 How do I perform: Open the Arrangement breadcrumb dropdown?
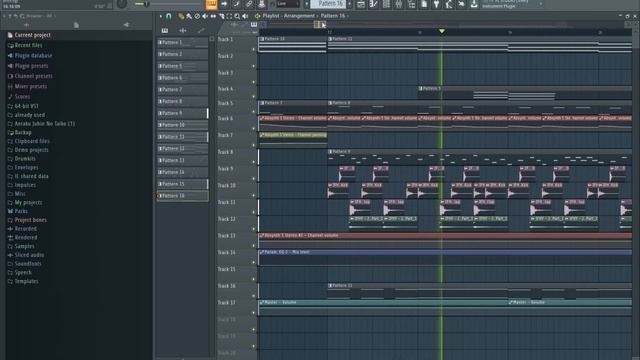(x=299, y=16)
